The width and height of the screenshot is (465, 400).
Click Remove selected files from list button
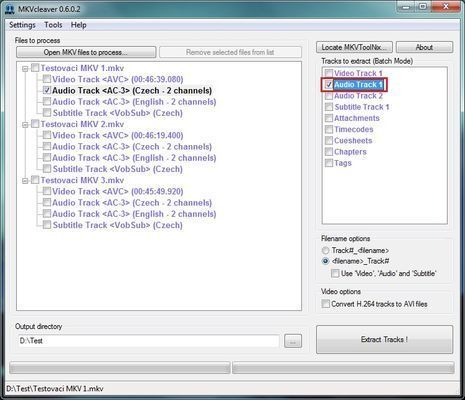click(230, 52)
